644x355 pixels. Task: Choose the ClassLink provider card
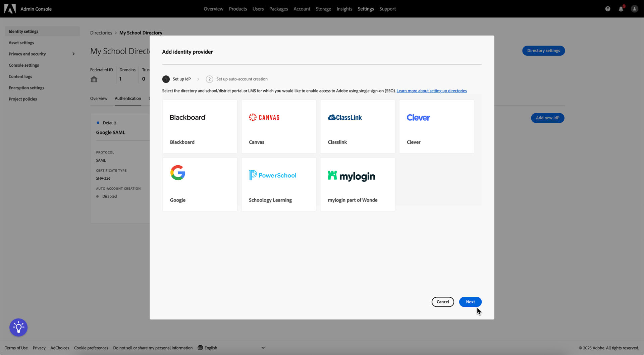pyautogui.click(x=358, y=127)
